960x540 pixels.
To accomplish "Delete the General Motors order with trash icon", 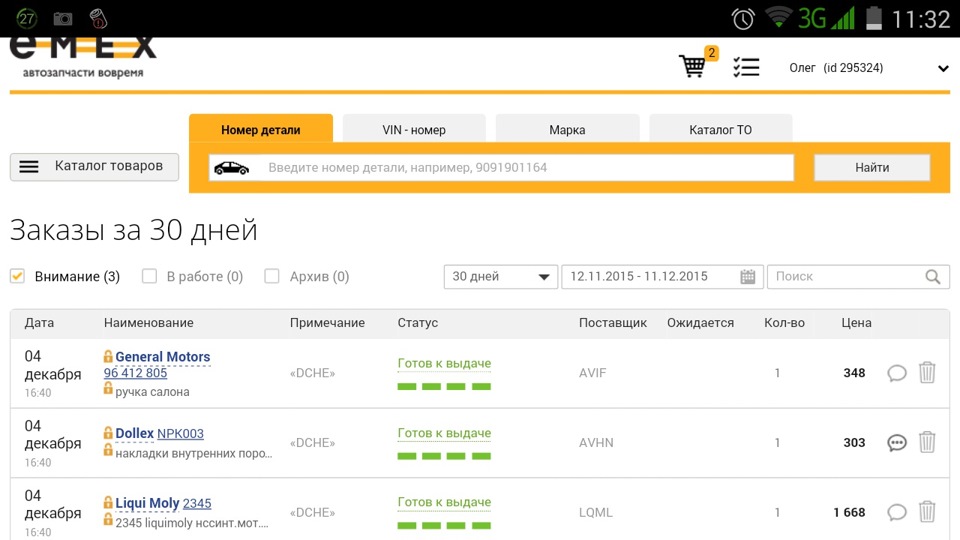I will [x=927, y=372].
